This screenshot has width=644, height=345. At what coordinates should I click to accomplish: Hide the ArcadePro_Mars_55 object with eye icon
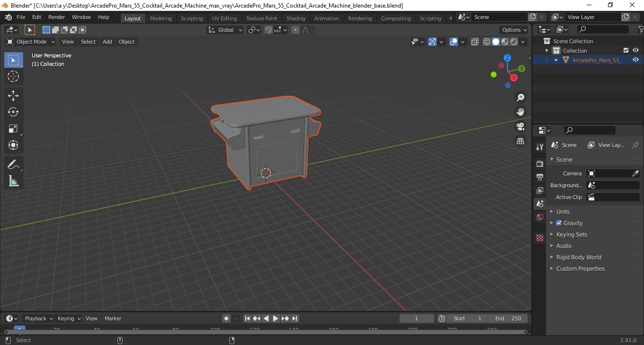[635, 60]
